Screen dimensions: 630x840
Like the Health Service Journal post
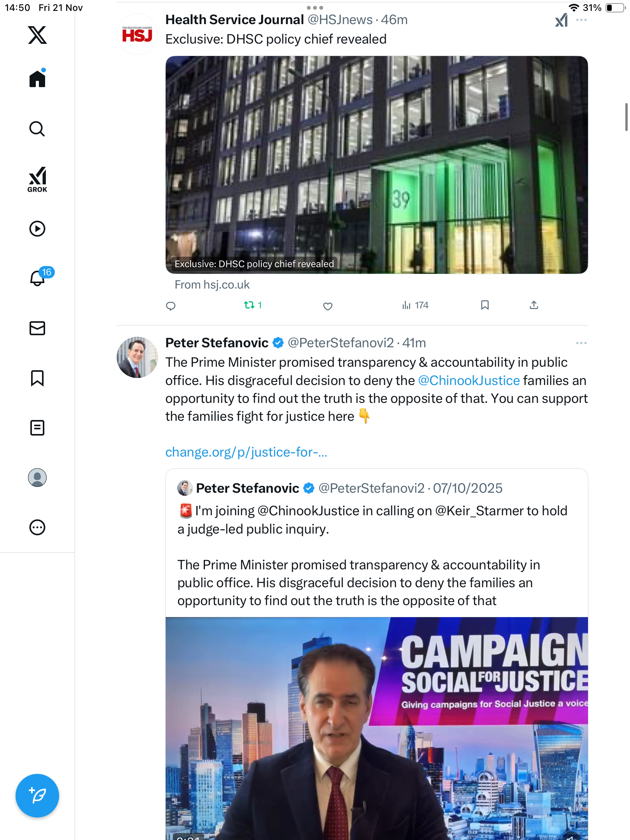pyautogui.click(x=328, y=306)
